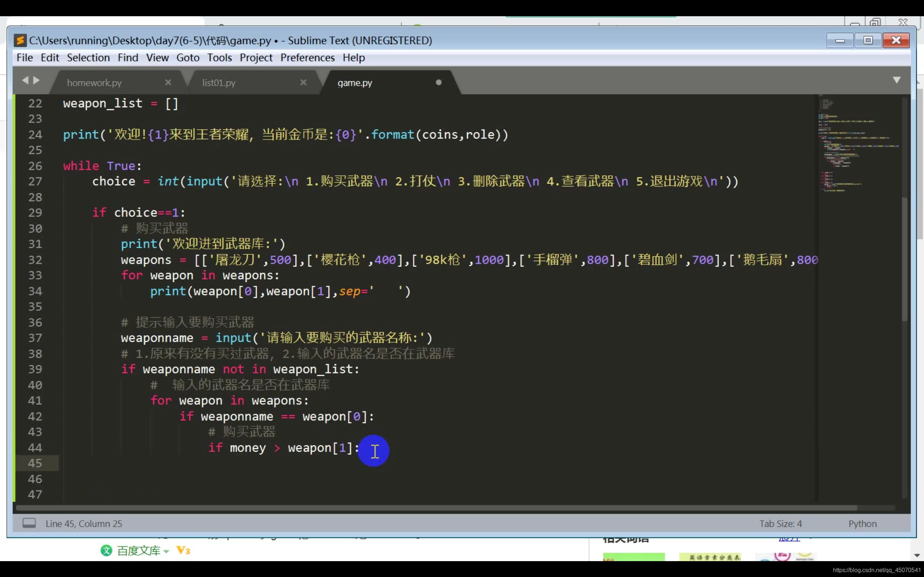This screenshot has width=924, height=577.
Task: Open Tab Size: 4 indentation menu
Action: tap(780, 524)
